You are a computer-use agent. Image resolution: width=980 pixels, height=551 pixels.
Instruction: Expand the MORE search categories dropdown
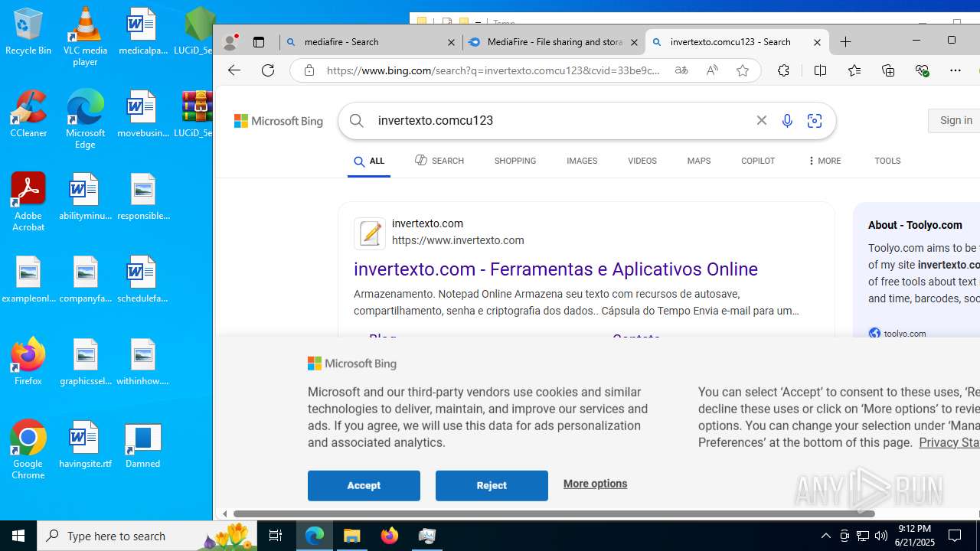click(x=824, y=161)
